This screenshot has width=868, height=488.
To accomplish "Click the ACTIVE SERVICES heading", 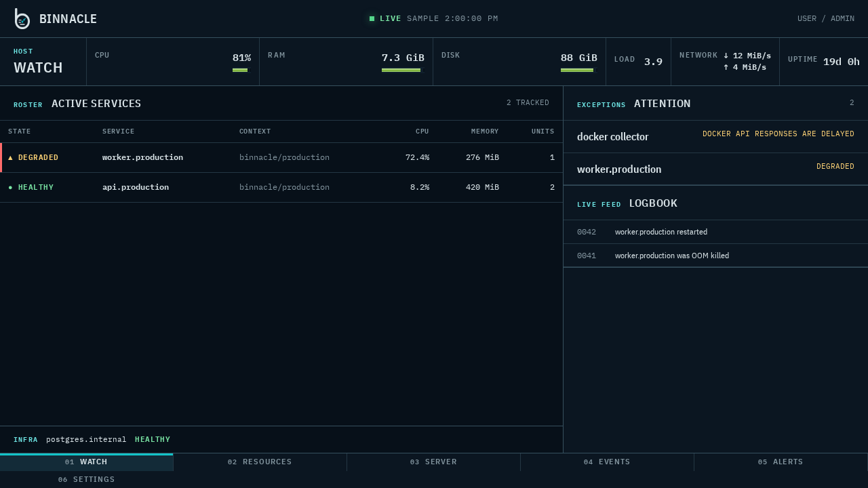I will pos(96,104).
